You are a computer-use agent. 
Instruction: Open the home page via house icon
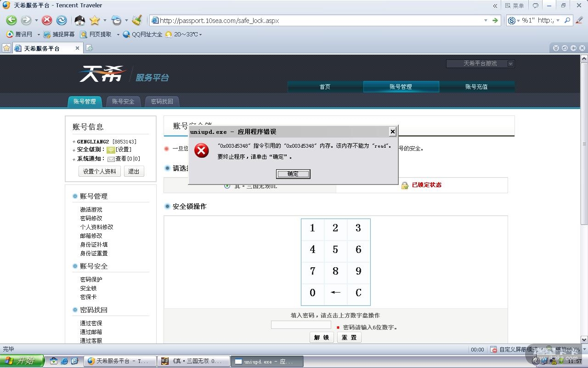[80, 20]
